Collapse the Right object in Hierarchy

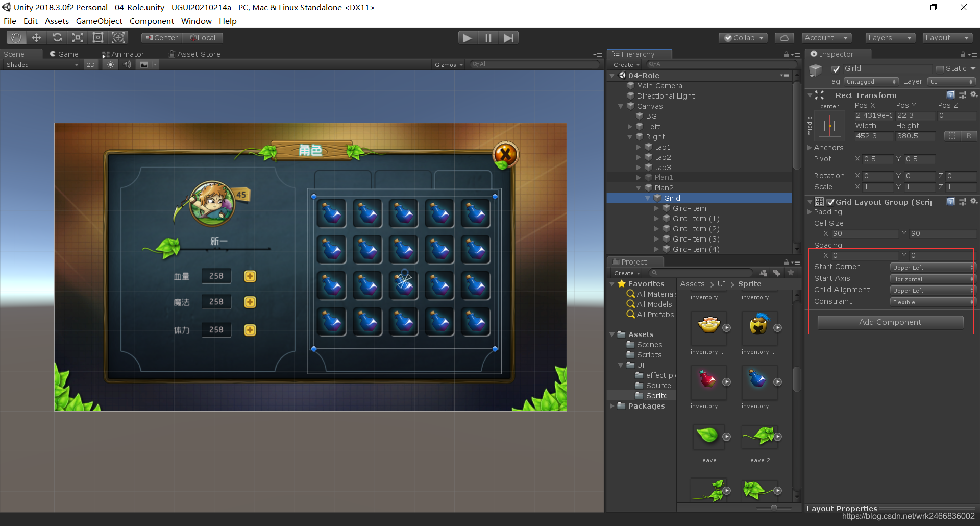[630, 136]
